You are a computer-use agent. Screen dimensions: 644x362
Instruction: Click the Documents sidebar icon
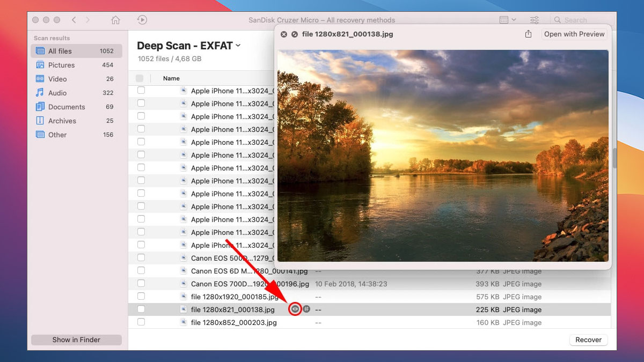coord(40,107)
